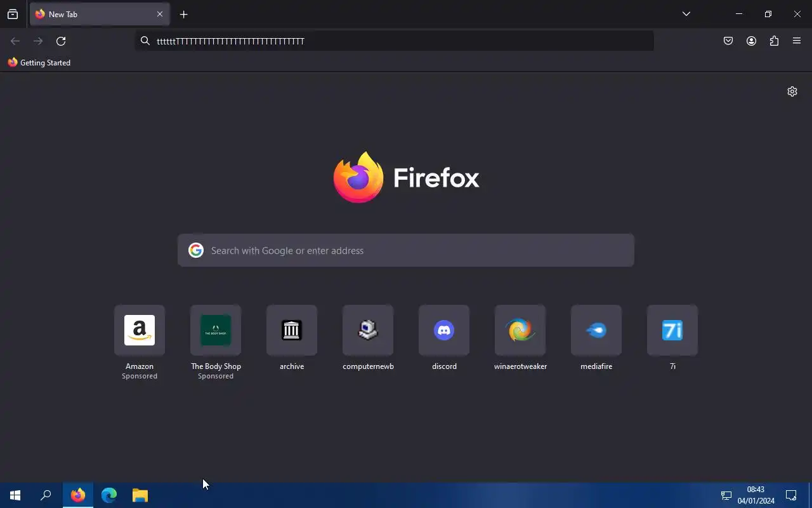Open taskbar search magnifier

click(46, 495)
